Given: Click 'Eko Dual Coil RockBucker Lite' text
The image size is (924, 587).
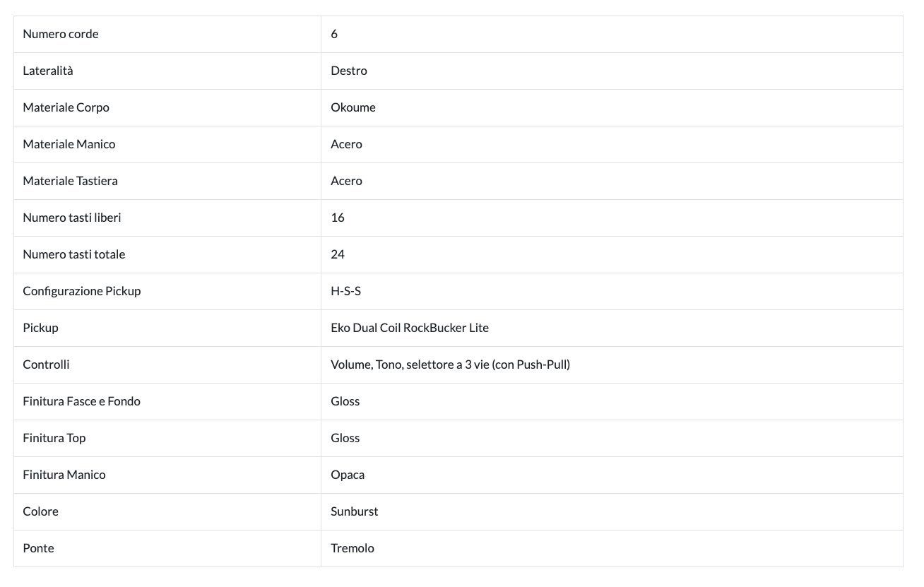Looking at the screenshot, I should [410, 328].
